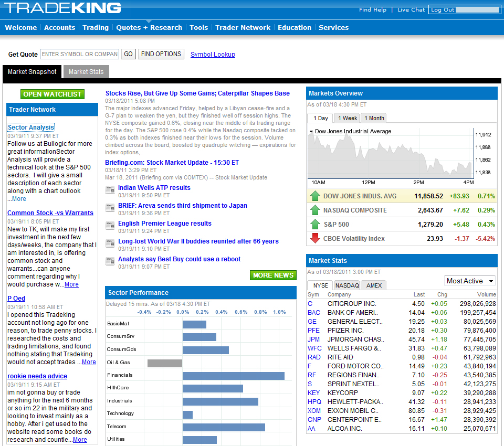Viewport: 504px width, 446px height.
Task: Click the green up arrow for NASDAQ Composite
Action: [x=315, y=210]
